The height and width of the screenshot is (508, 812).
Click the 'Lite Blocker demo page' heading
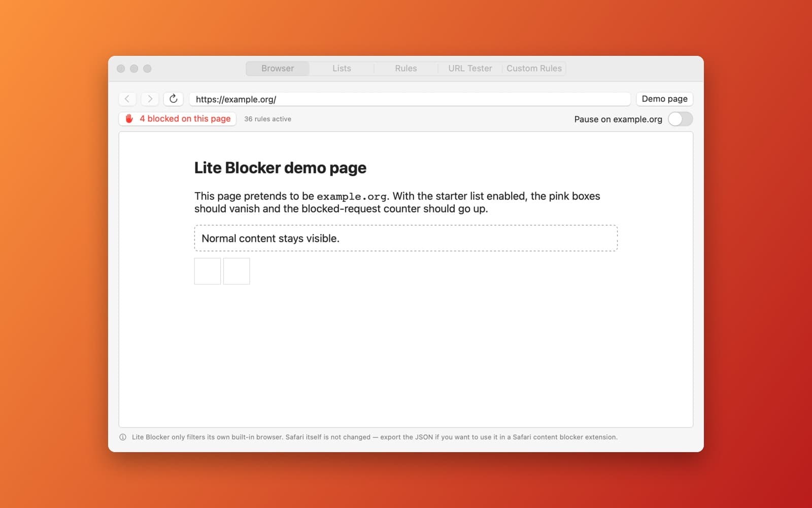point(280,168)
